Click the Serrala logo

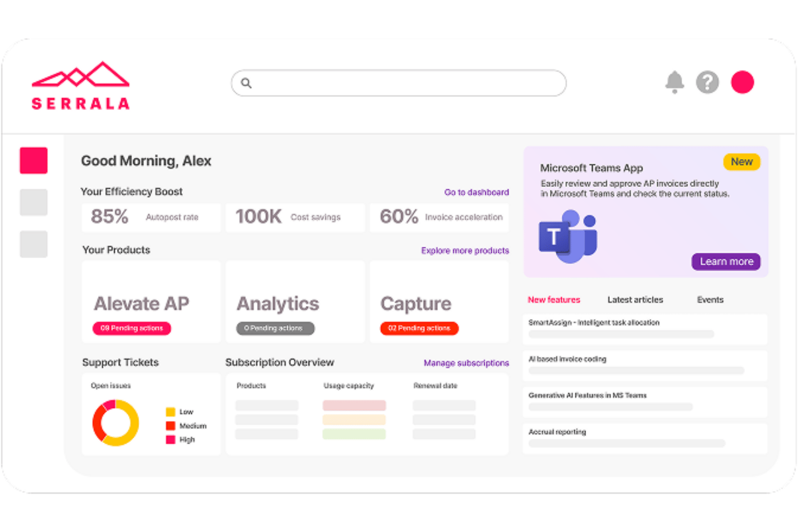[81, 86]
